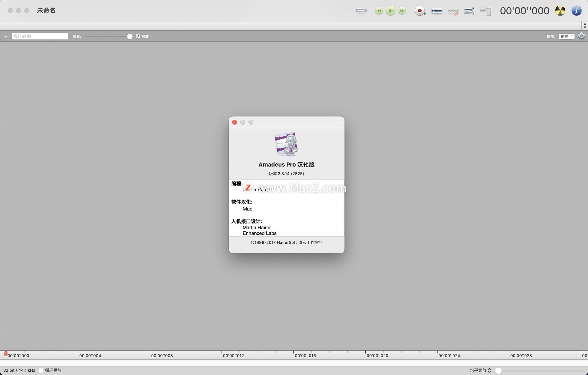This screenshot has width=588, height=375.
Task: Click the 00'00''024 timeline label
Action: (x=449, y=356)
